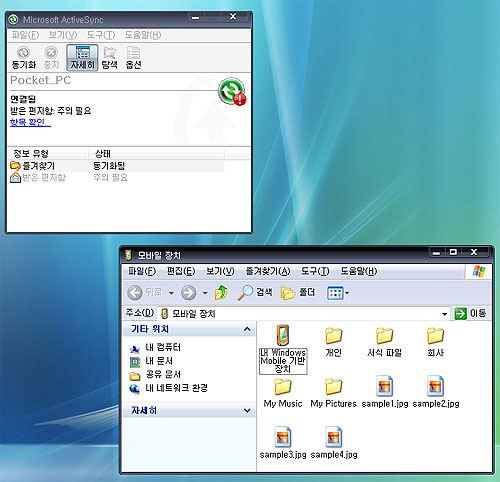This screenshot has width=500, height=482.
Task: Click the Windows logo throbber in explorer
Action: pos(479,271)
